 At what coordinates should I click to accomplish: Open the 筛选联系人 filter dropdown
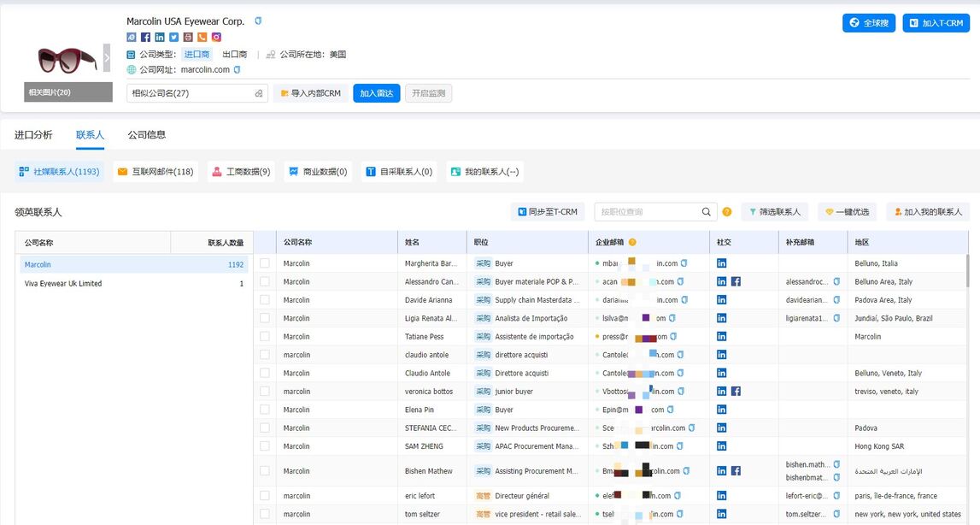(x=775, y=212)
